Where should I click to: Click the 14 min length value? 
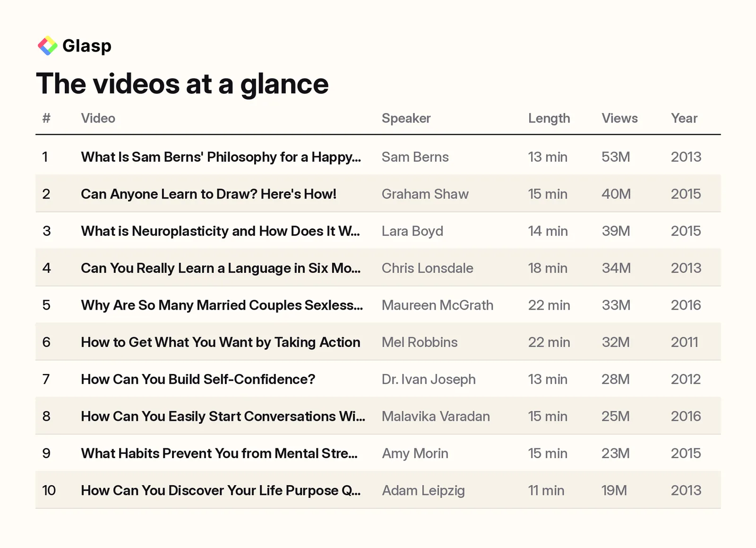[x=548, y=231]
